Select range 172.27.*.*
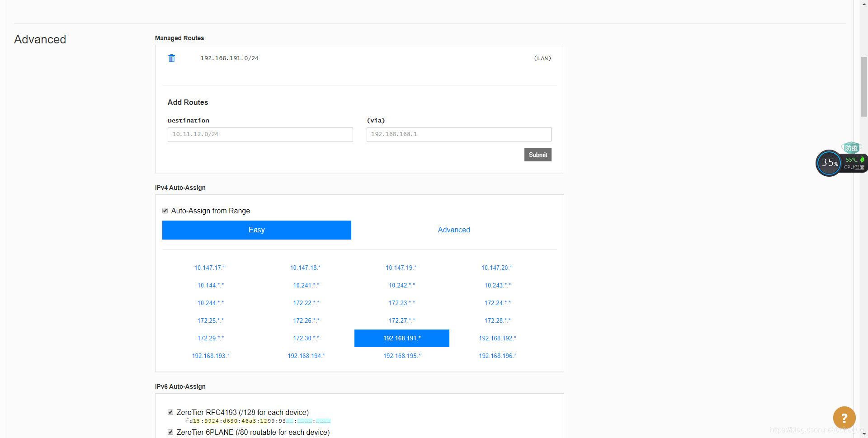 coord(402,321)
